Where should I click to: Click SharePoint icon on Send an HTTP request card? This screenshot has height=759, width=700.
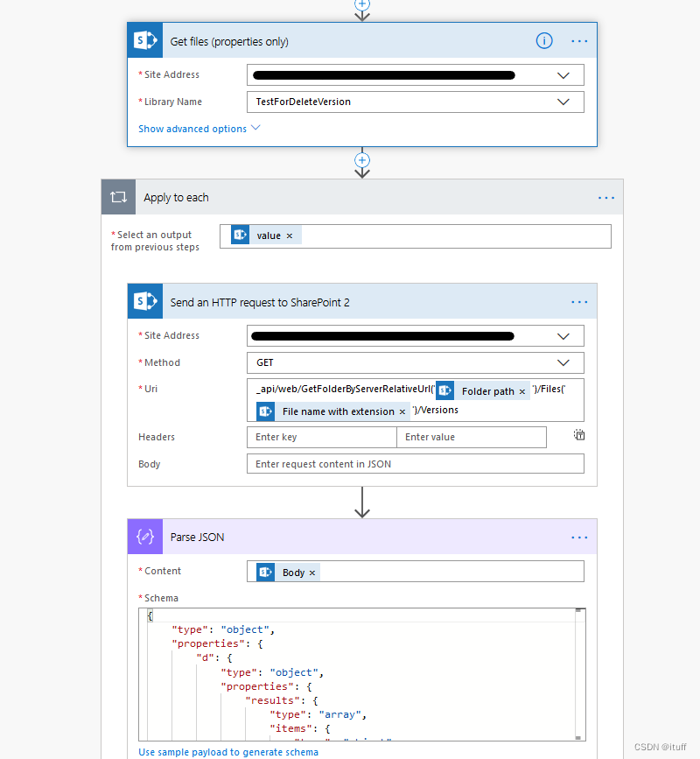pos(145,301)
